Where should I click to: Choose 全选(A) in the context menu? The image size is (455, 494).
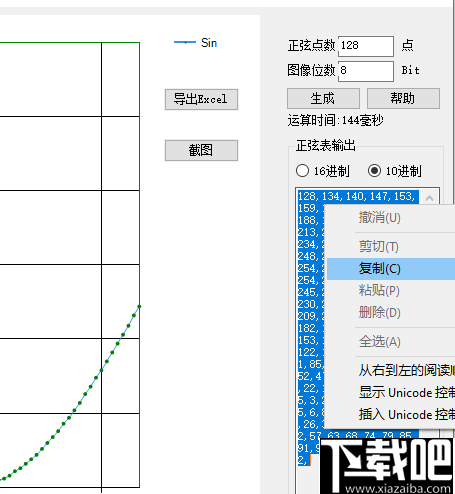pyautogui.click(x=391, y=342)
